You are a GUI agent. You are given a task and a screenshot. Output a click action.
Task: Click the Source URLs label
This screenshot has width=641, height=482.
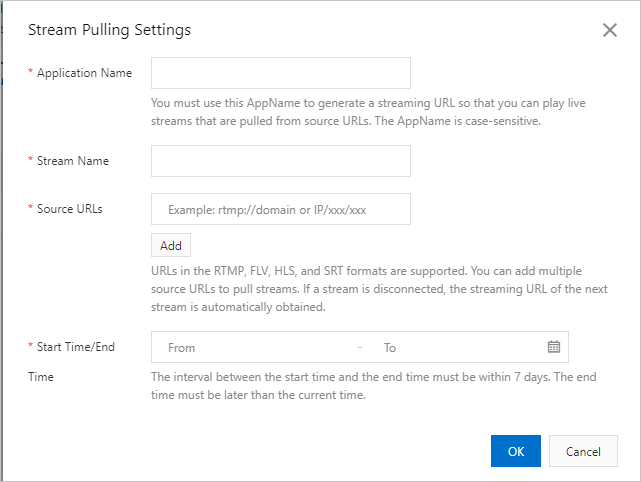(x=70, y=209)
